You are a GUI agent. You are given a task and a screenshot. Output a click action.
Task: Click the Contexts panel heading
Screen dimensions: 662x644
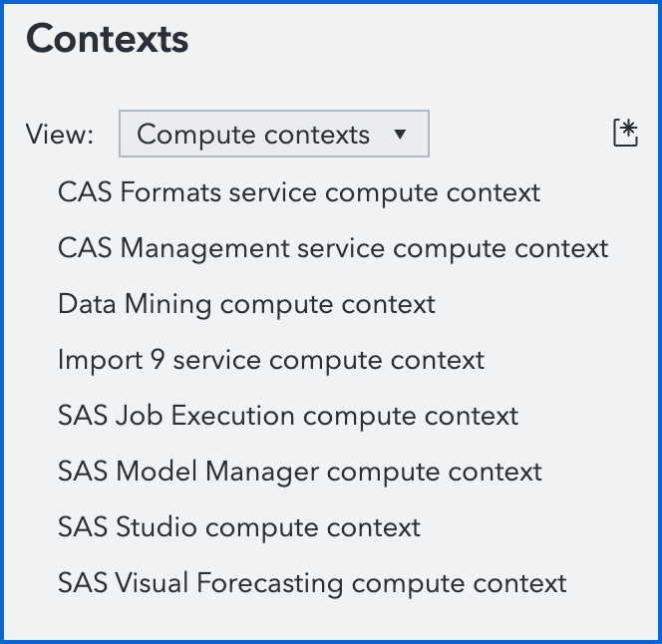point(107,39)
